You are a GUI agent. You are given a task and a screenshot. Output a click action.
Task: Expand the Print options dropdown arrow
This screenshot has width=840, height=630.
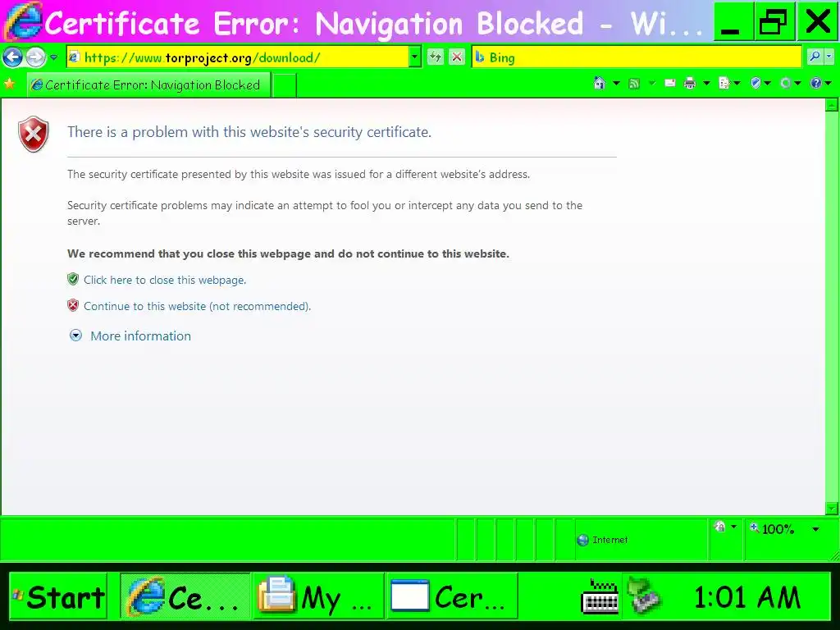706,83
